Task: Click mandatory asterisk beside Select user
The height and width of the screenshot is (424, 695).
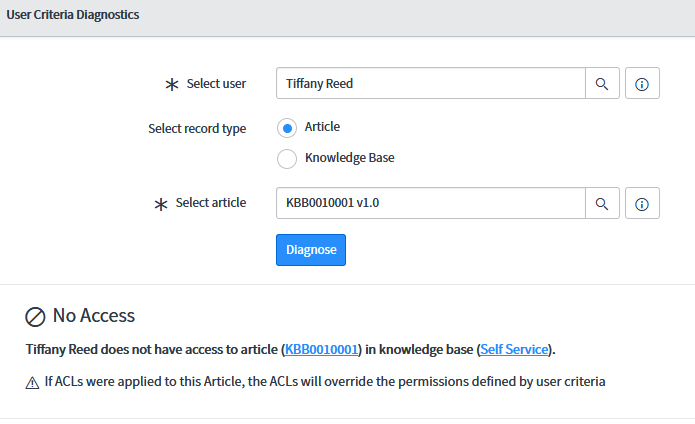Action: (172, 84)
